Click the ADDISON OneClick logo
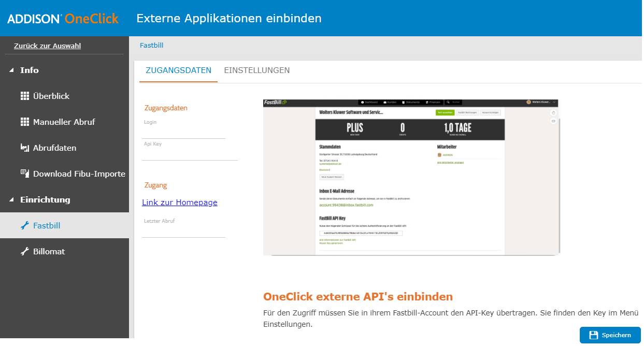Viewport: 644px width, 346px height. pyautogui.click(x=63, y=19)
